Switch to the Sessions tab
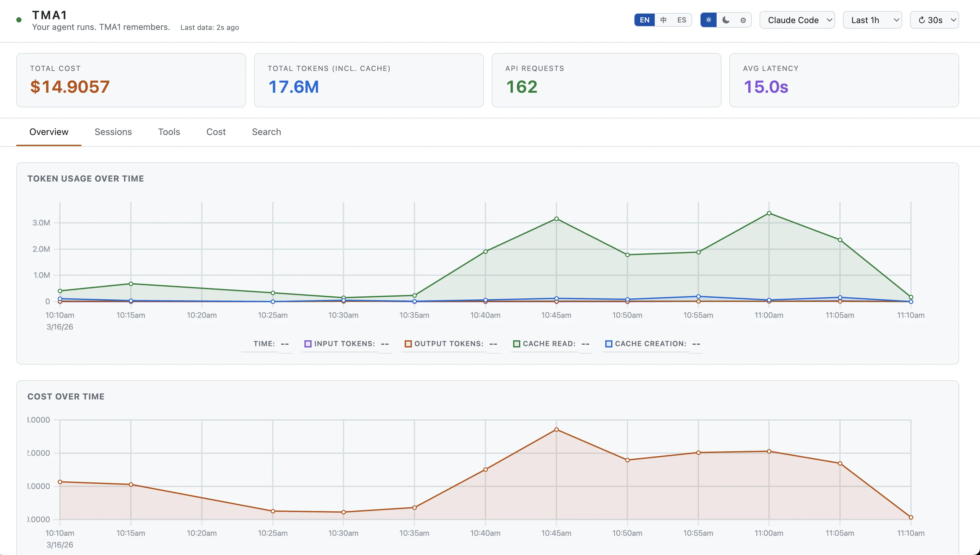This screenshot has height=555, width=980. pyautogui.click(x=113, y=132)
